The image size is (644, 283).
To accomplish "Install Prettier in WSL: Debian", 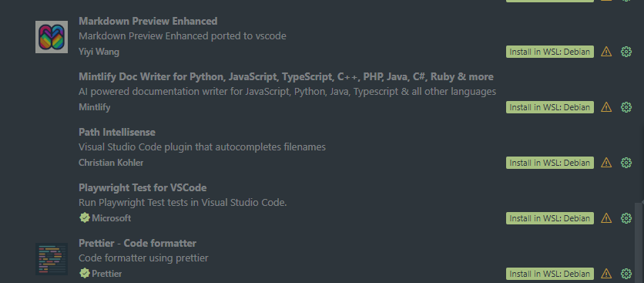I will tap(550, 274).
